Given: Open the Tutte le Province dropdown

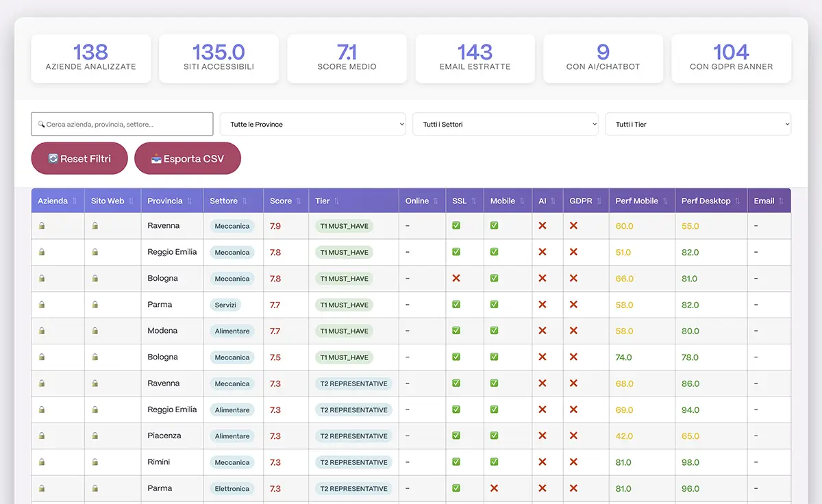Looking at the screenshot, I should (x=313, y=125).
